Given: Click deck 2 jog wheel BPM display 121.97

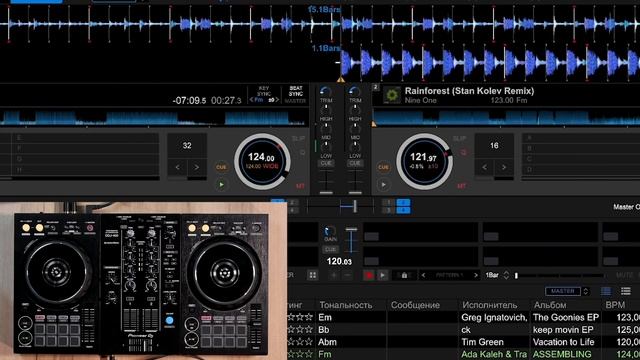Looking at the screenshot, I should [x=423, y=157].
